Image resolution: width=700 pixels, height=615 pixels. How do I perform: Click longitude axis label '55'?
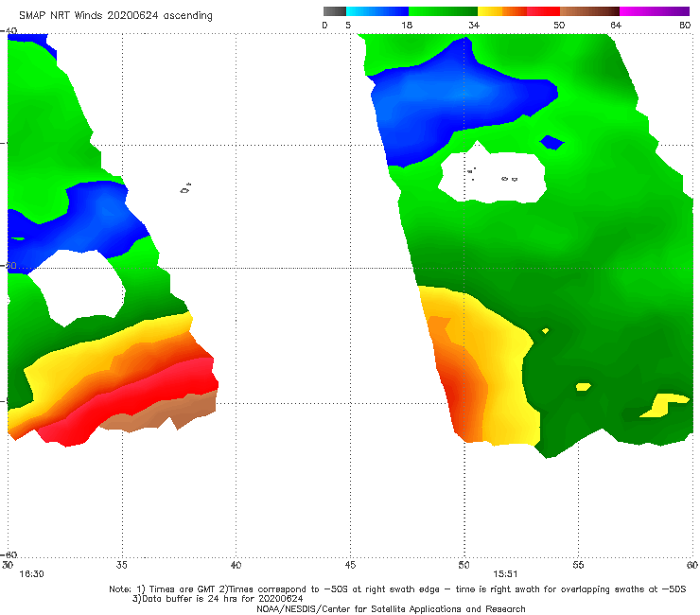tap(578, 565)
